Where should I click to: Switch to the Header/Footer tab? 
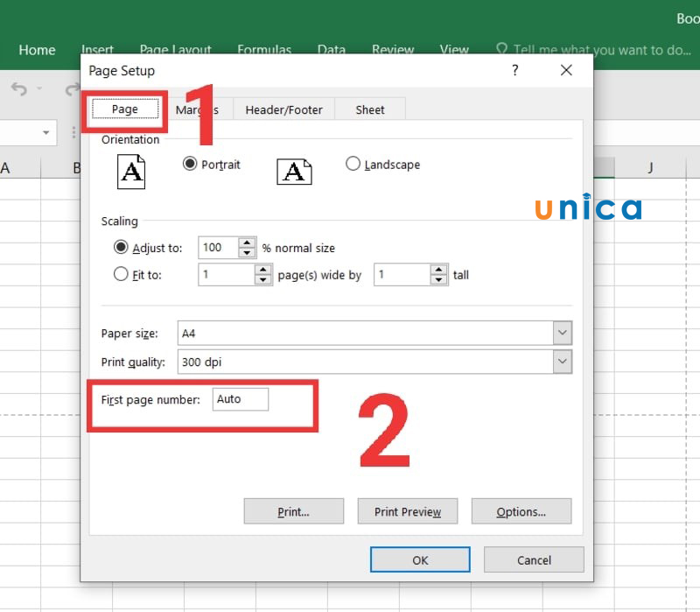tap(283, 109)
